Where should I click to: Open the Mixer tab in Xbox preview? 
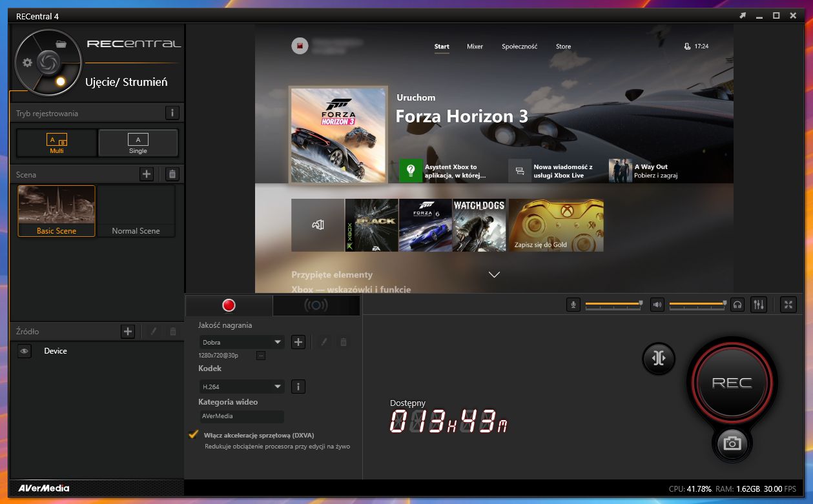(475, 46)
